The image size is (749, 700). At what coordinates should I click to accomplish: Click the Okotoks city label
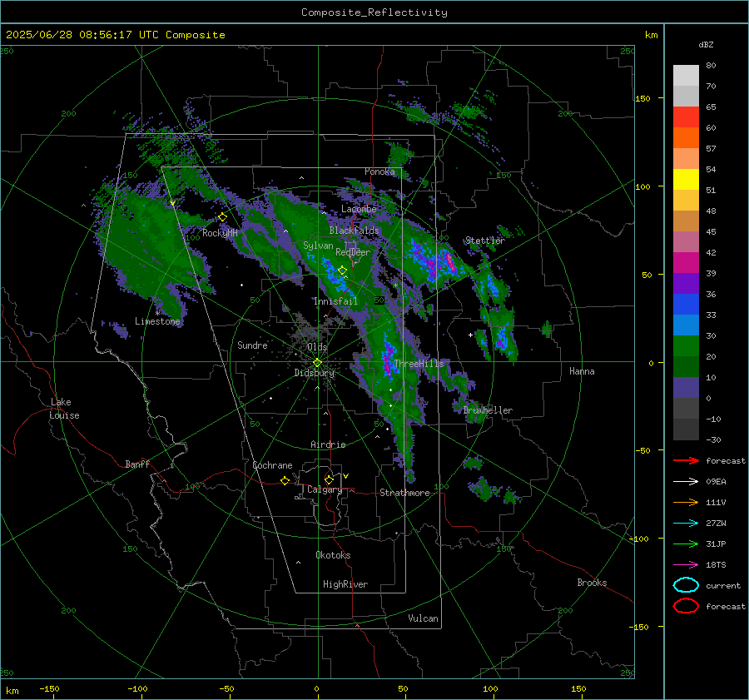pyautogui.click(x=333, y=555)
